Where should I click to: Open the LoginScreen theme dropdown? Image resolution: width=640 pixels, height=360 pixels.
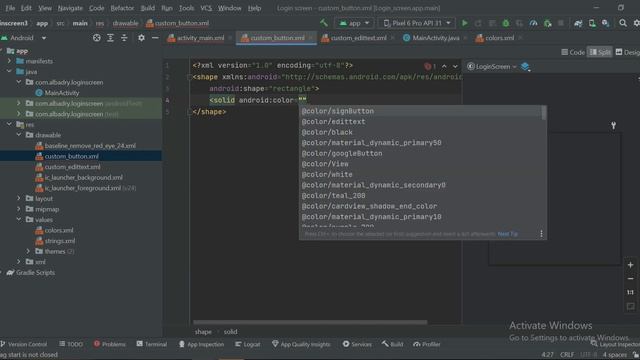[x=492, y=67]
